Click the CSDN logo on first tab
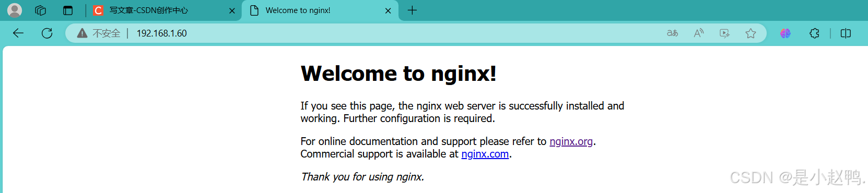Viewport: 868px width, 193px height. coord(98,10)
